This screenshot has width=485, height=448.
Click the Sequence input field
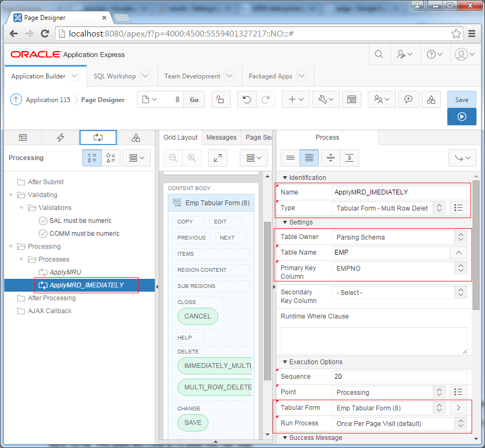pyautogui.click(x=400, y=377)
